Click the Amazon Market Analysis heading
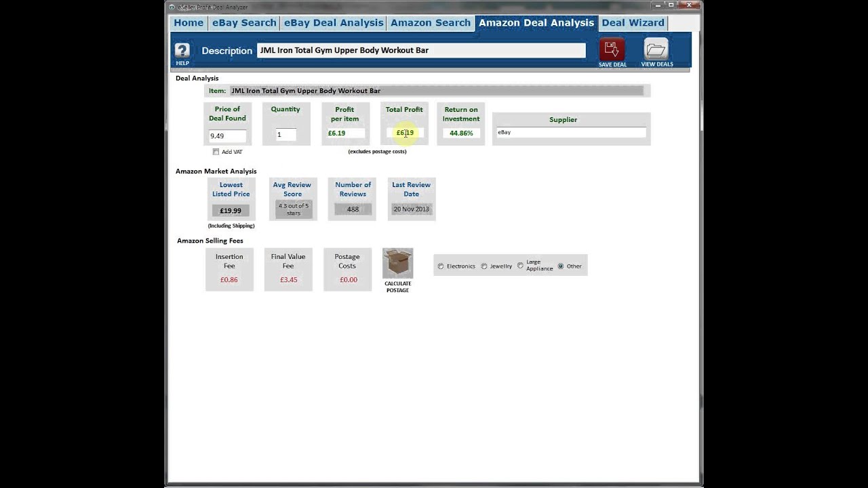The height and width of the screenshot is (488, 868). (216, 171)
